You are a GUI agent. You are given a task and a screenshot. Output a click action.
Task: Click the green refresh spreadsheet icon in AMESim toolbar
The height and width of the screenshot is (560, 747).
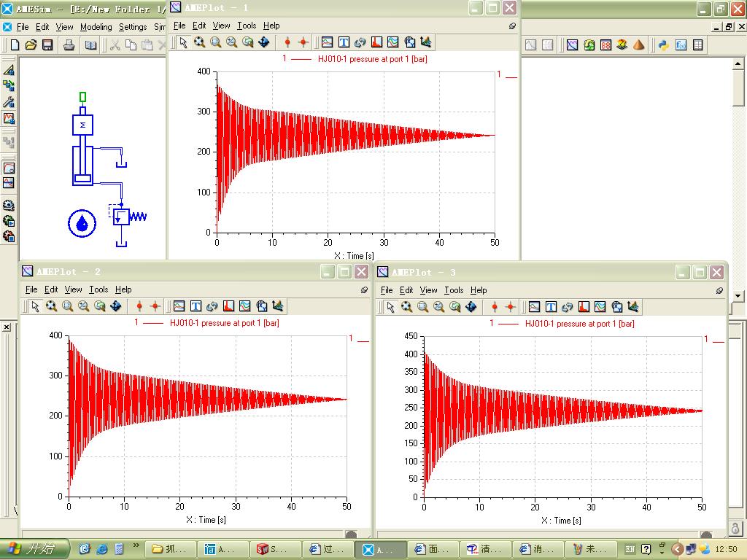(589, 45)
